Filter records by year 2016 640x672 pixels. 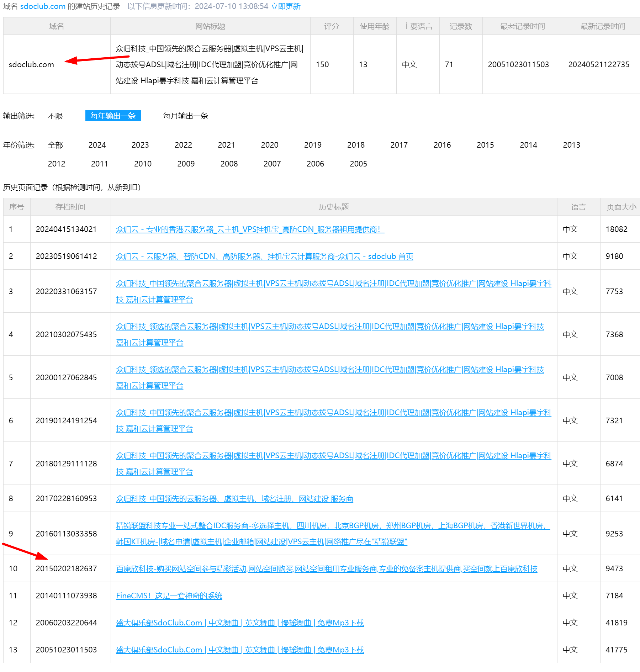pyautogui.click(x=442, y=145)
